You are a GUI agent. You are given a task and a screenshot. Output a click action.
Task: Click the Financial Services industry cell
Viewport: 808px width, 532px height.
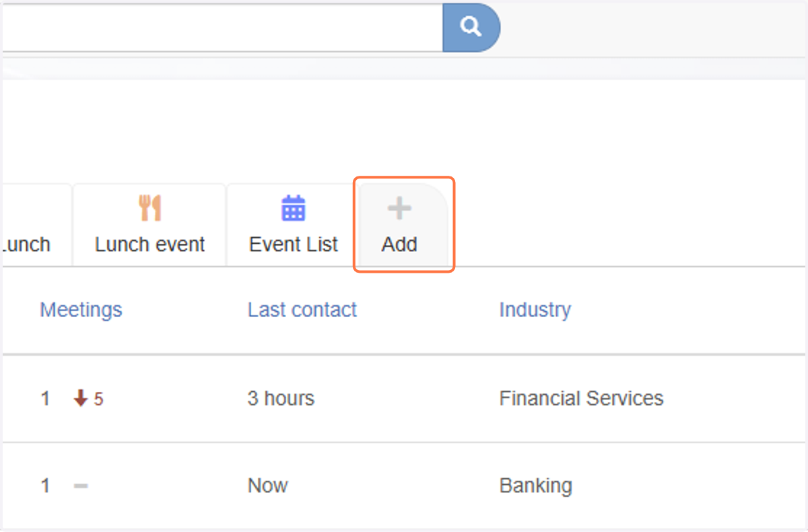[581, 399]
